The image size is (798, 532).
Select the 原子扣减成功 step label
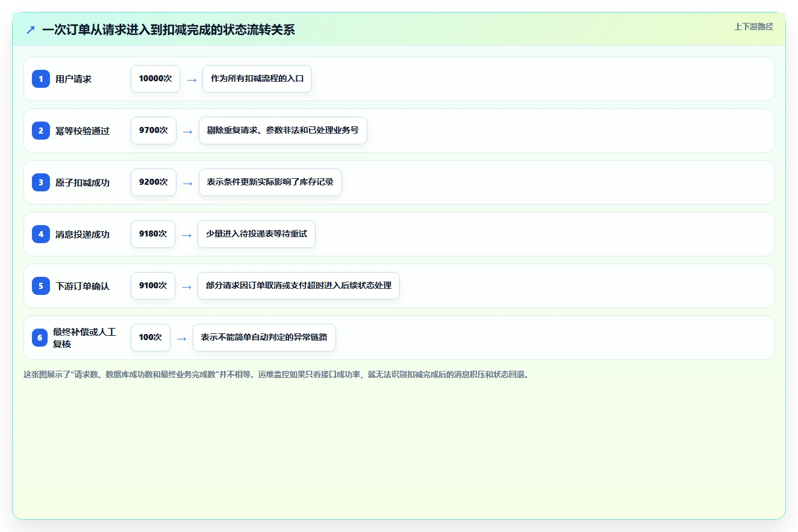coord(83,182)
